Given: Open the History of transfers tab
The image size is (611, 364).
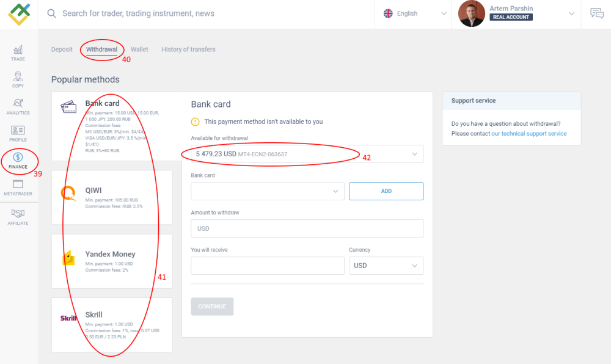Looking at the screenshot, I should tap(188, 49).
